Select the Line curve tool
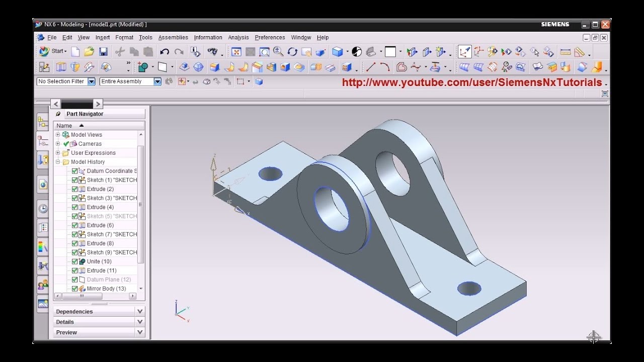 [371, 67]
